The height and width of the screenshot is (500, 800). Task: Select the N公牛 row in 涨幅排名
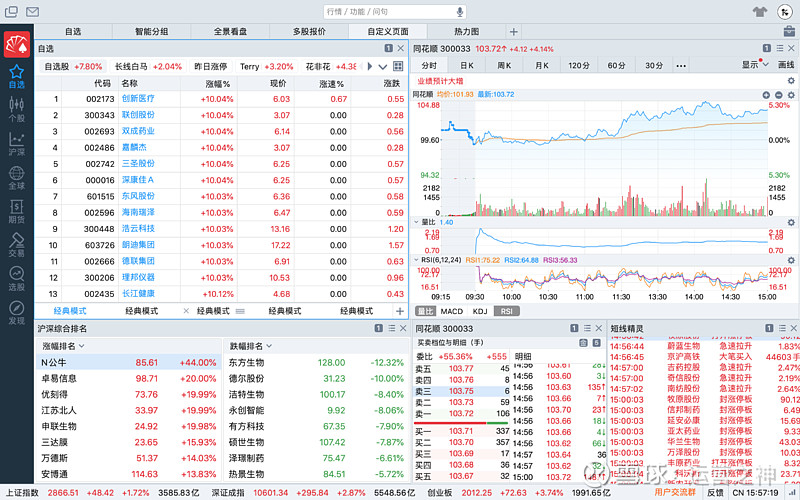(x=129, y=362)
